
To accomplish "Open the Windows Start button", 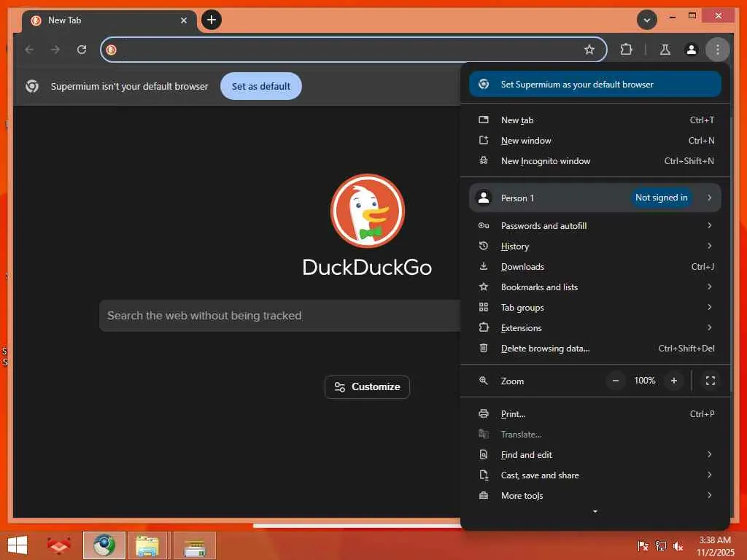I will coord(18,545).
